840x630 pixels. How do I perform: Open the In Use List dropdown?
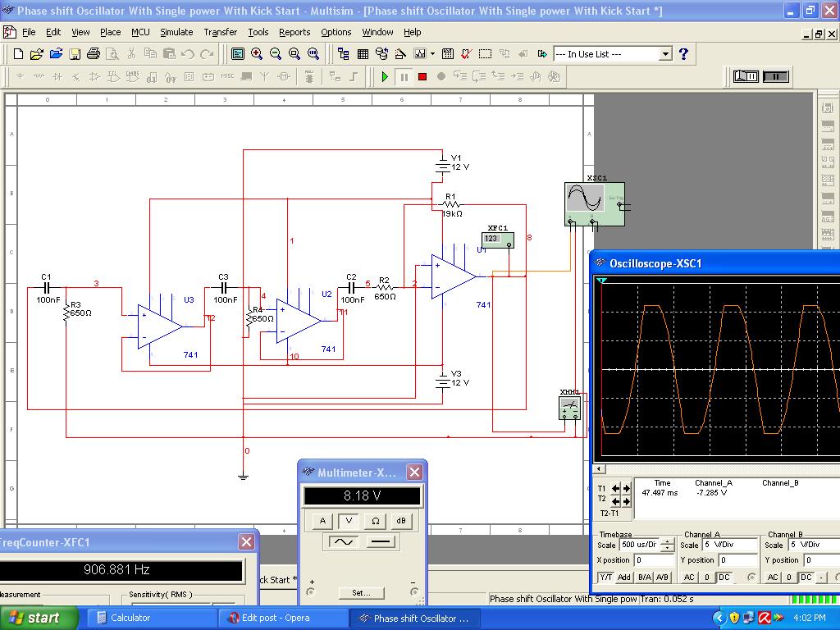coord(664,54)
